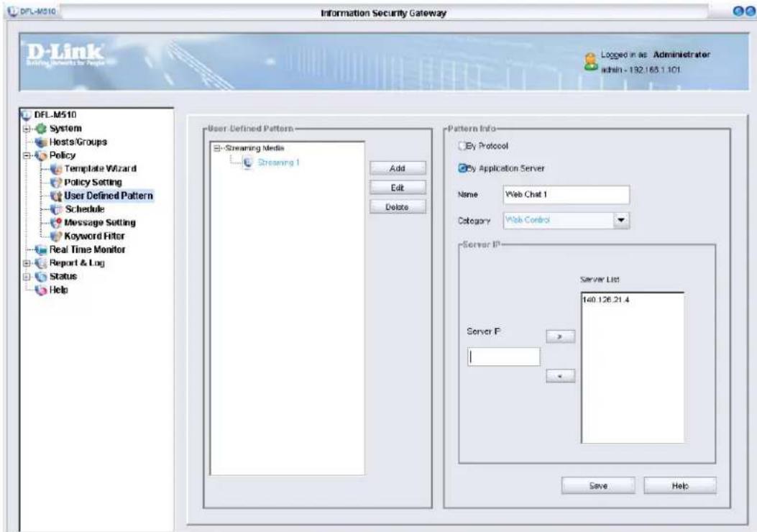
Task: Click the first blue round title-bar button
Action: point(738,12)
